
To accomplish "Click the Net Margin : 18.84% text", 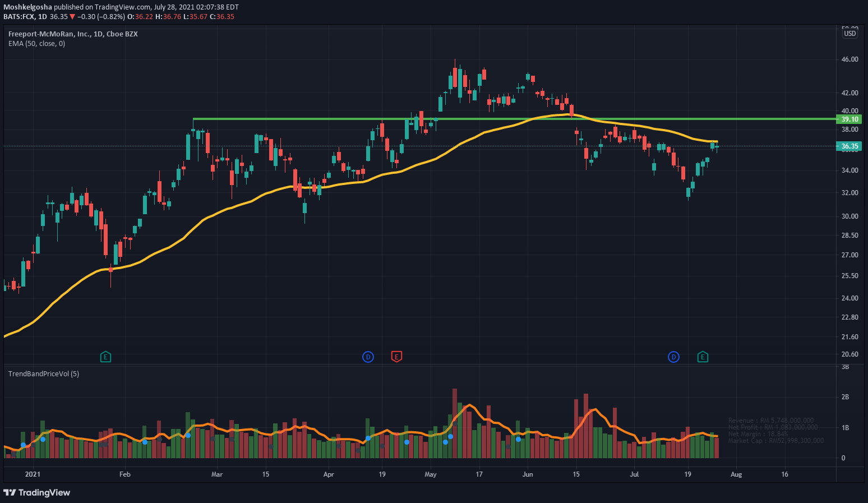I will pos(758,434).
